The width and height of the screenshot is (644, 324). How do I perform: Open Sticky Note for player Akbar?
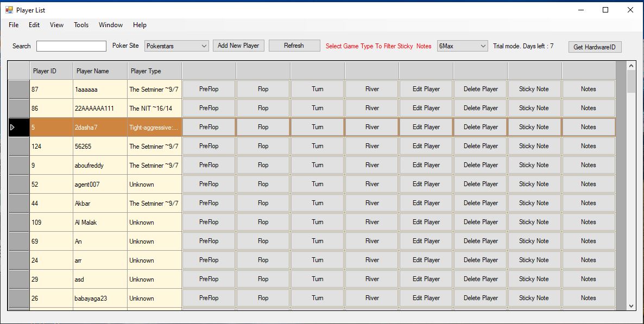(x=534, y=203)
